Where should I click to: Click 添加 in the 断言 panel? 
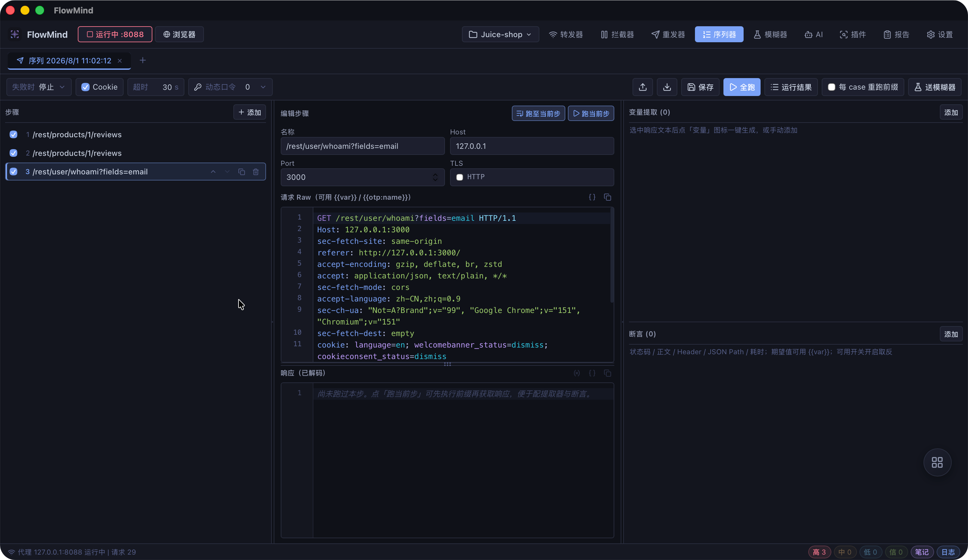(951, 334)
